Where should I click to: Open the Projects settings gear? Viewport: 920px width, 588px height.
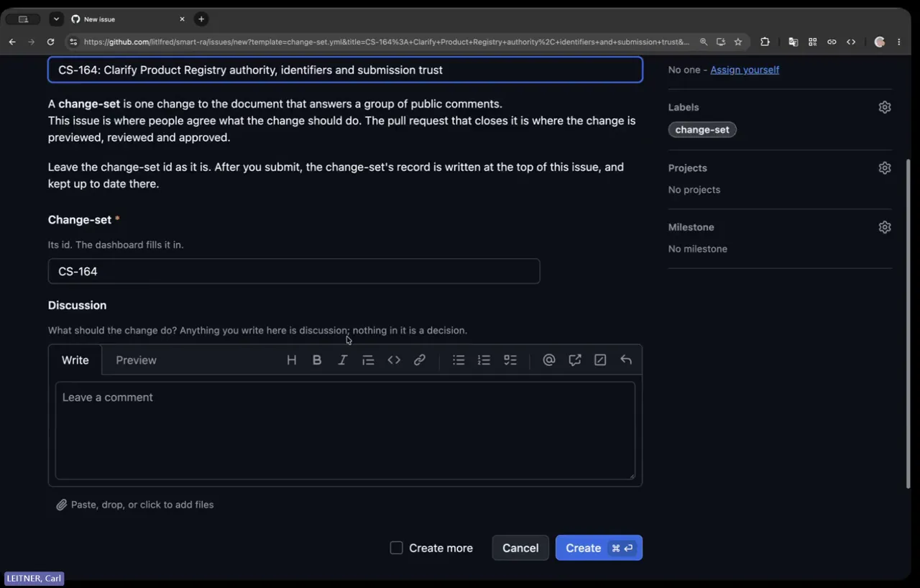click(885, 167)
